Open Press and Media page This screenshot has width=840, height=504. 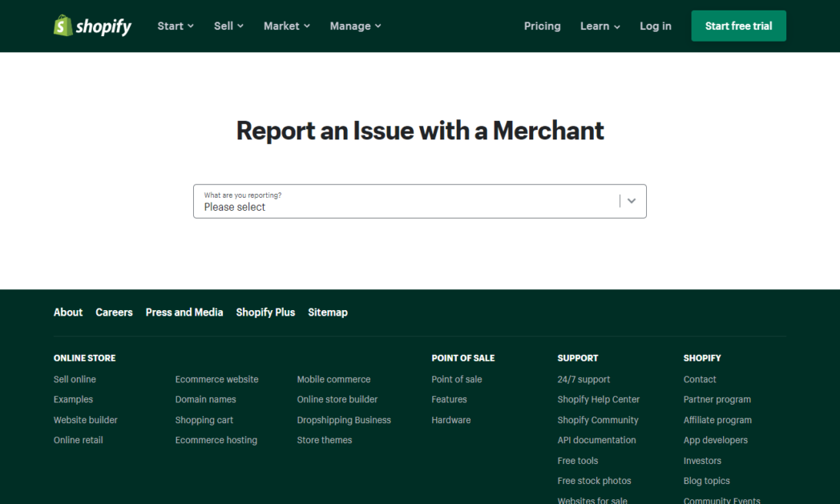click(x=184, y=312)
